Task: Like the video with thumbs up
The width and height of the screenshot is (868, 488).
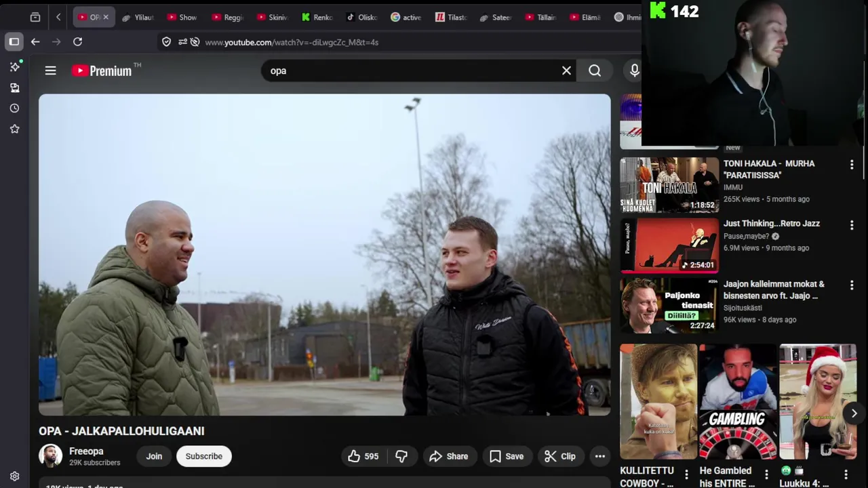Action: point(363,456)
